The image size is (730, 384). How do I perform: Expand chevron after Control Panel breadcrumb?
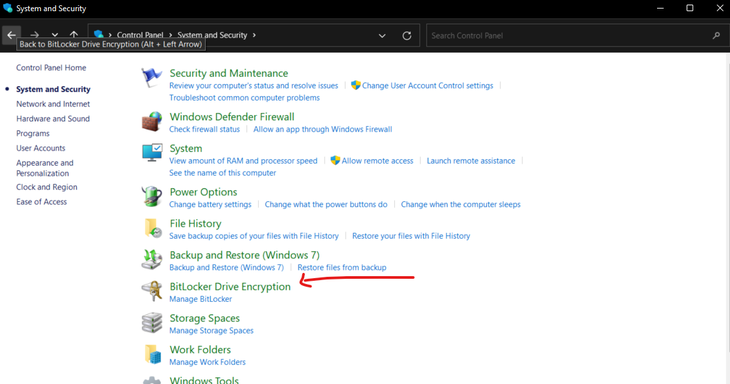tap(170, 35)
